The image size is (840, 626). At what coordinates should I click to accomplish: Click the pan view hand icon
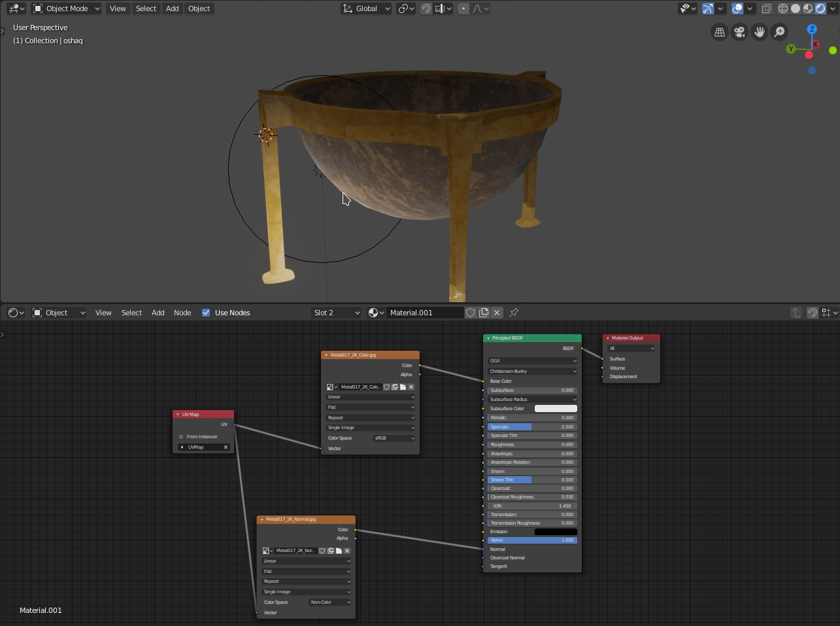click(x=759, y=32)
